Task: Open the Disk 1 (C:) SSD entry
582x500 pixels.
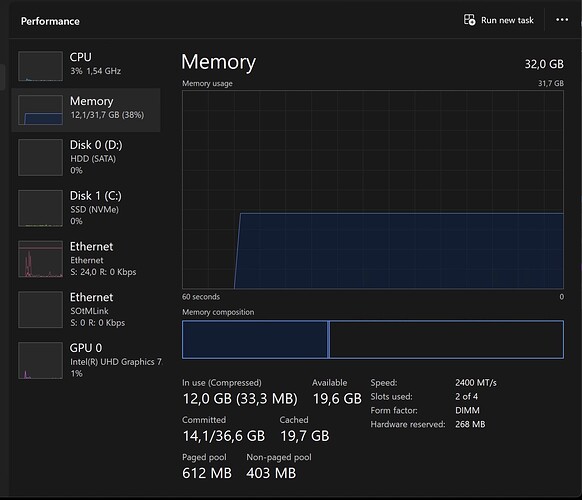Action: point(86,208)
